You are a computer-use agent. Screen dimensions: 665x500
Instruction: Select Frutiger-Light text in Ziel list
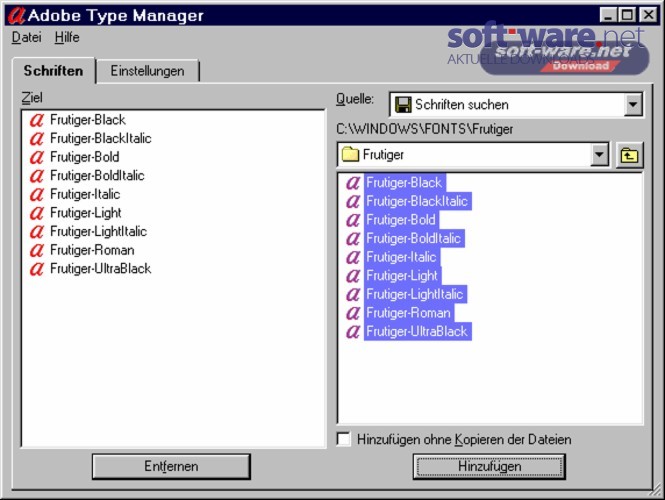86,213
